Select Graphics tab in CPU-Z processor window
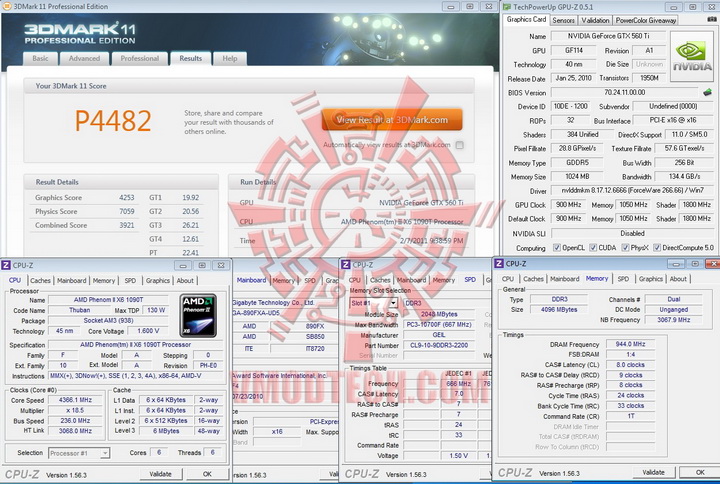720x484 pixels. tap(158, 281)
